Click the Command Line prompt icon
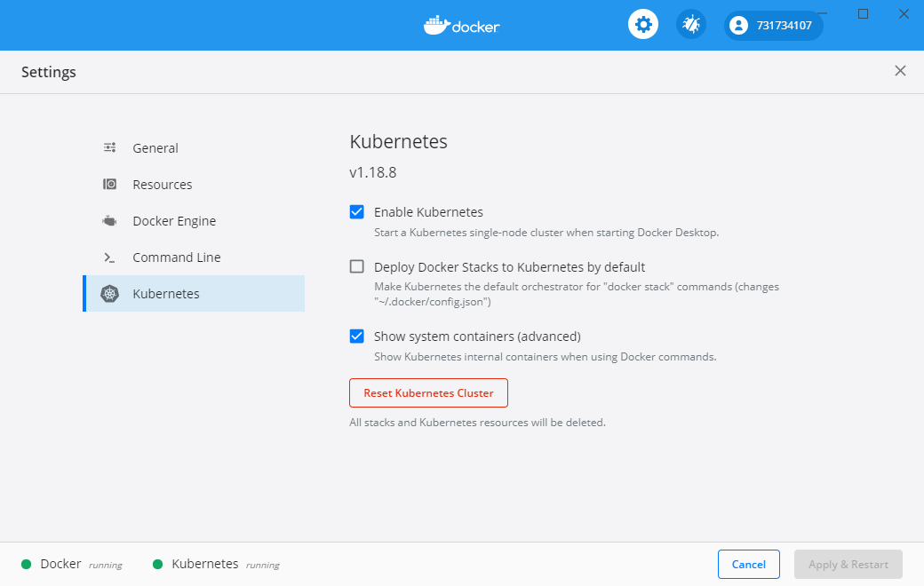The image size is (924, 586). tap(109, 257)
